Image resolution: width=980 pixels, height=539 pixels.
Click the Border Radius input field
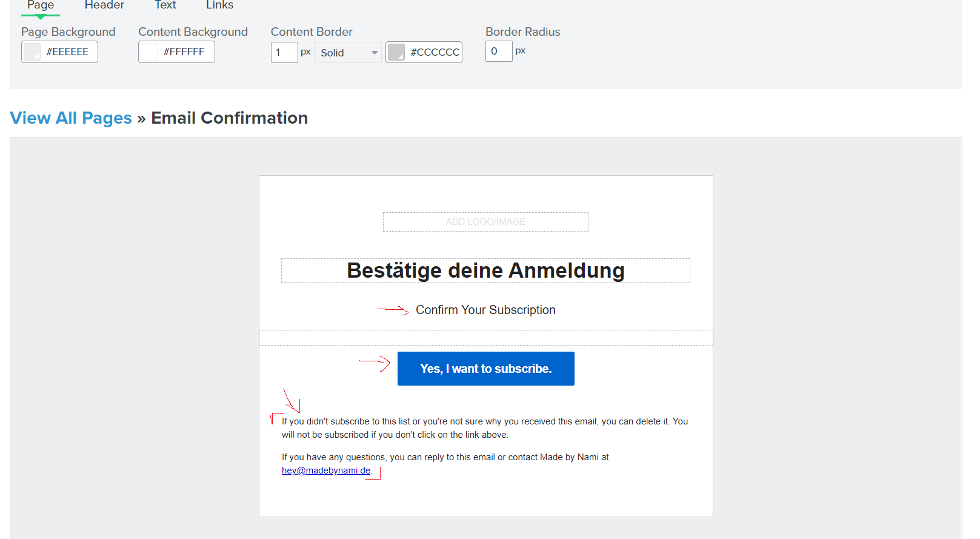[499, 51]
